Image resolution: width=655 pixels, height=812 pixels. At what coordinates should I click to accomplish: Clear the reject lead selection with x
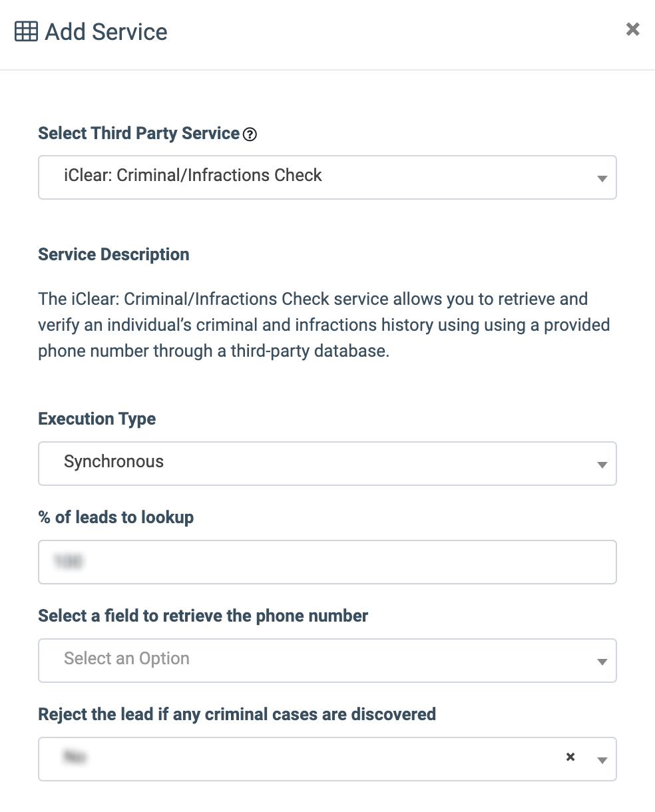click(570, 757)
